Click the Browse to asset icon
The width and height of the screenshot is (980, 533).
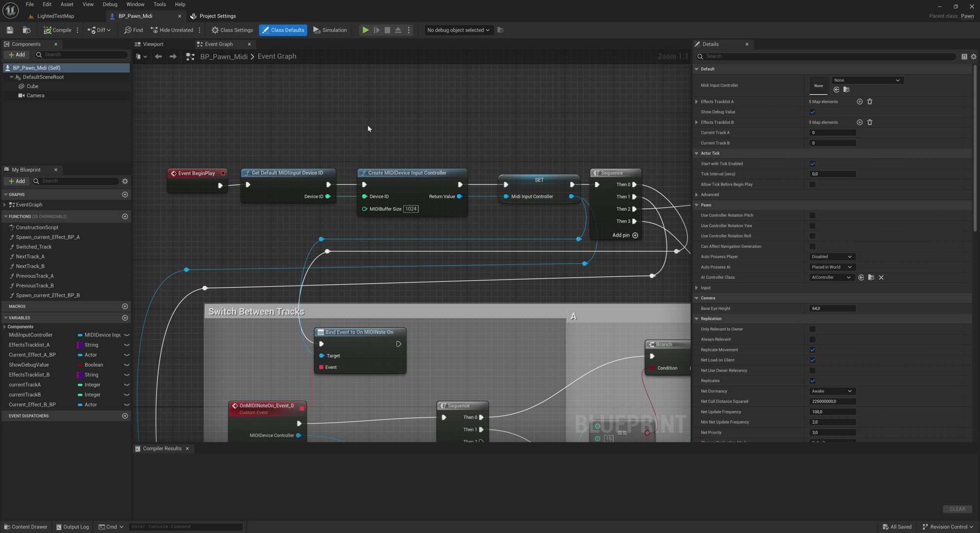click(x=27, y=30)
